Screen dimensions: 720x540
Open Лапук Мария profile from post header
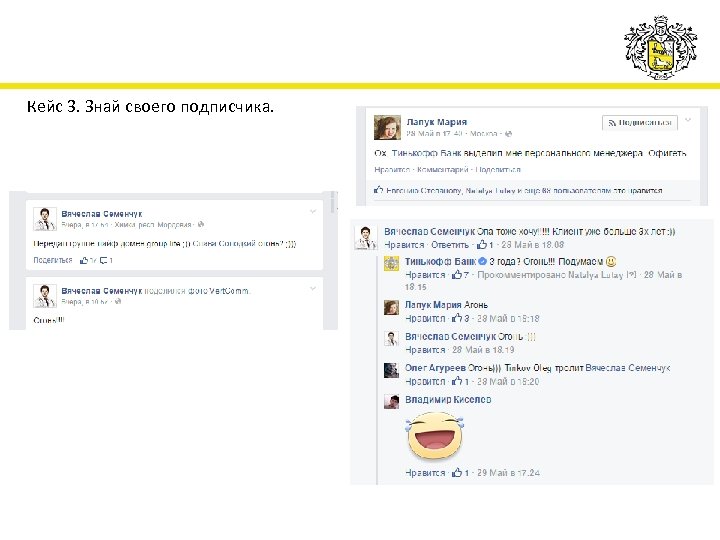click(x=437, y=122)
